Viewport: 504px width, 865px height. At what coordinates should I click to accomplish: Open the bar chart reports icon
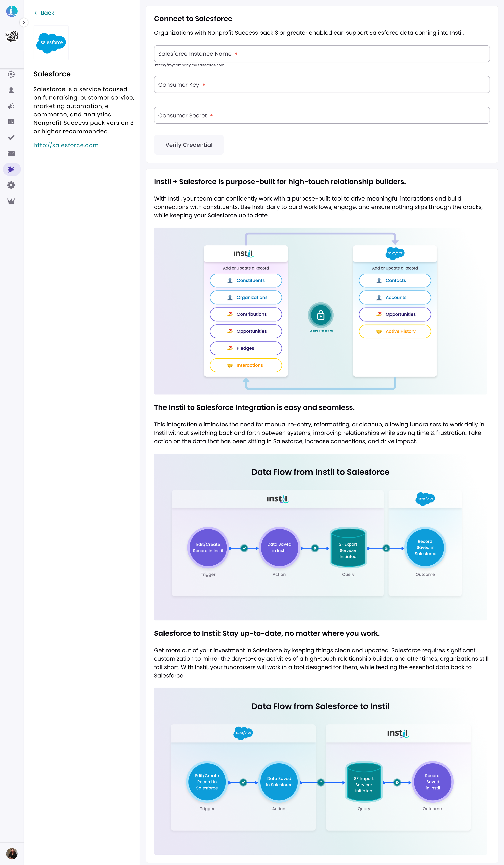[x=11, y=122]
